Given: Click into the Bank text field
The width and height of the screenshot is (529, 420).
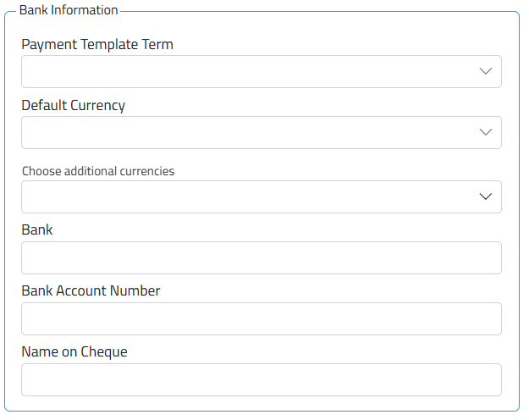Looking at the screenshot, I should (261, 258).
